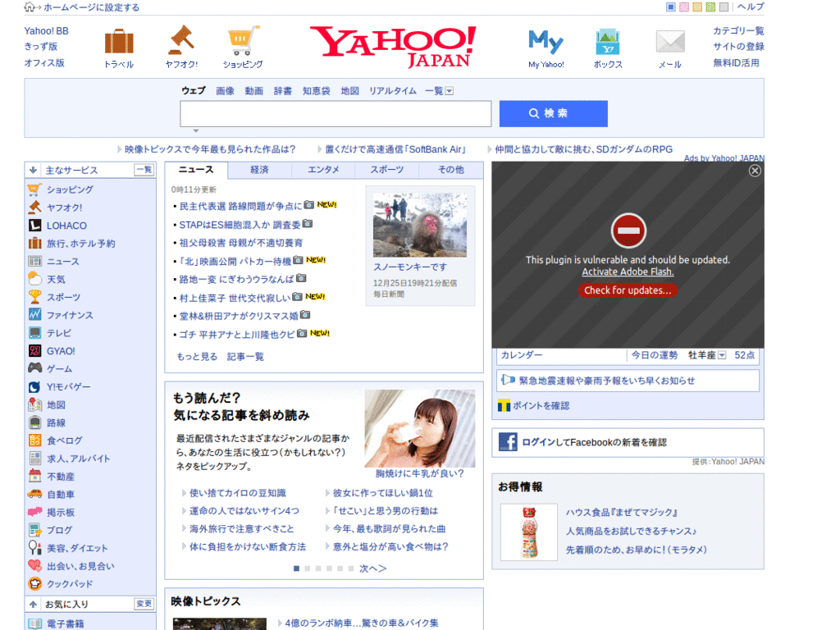Open the 緊急地震速報 notification link
This screenshot has width=840, height=630.
click(x=607, y=381)
